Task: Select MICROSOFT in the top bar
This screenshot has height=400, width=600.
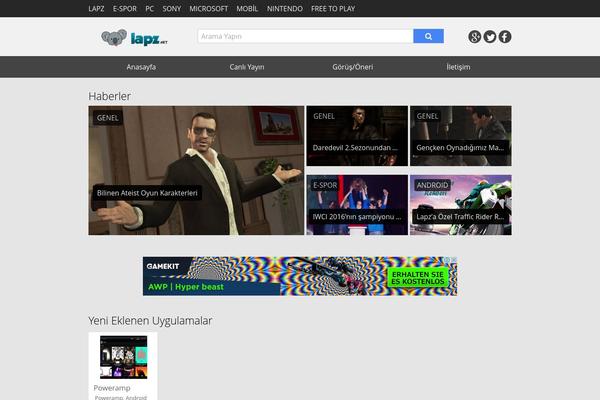Action: click(x=209, y=8)
